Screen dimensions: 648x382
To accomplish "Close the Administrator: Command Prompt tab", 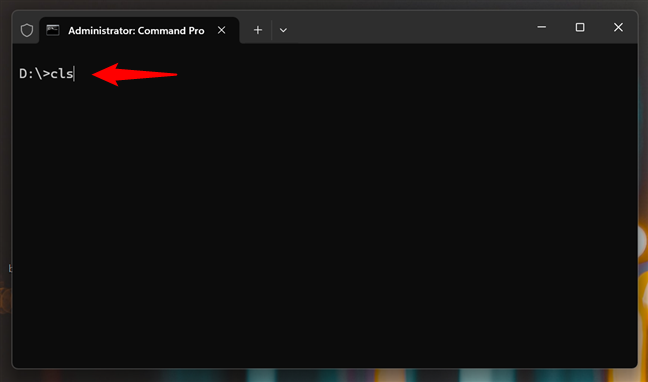I will coord(222,30).
